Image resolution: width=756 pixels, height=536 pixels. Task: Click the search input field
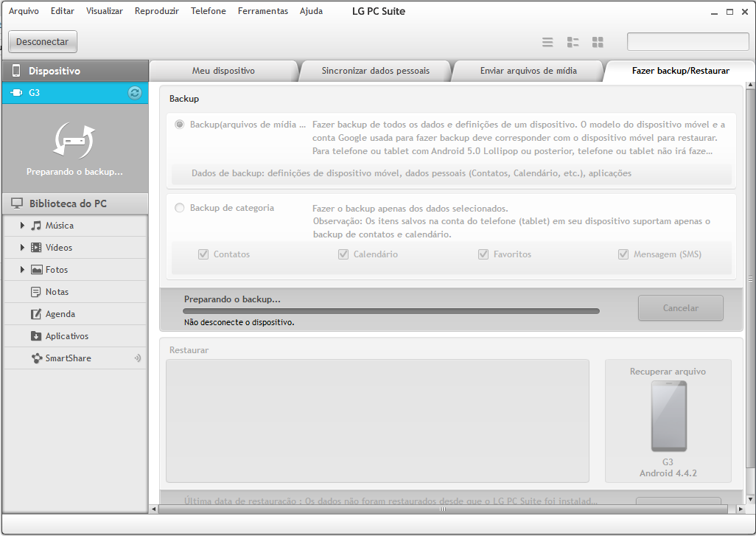pos(687,41)
